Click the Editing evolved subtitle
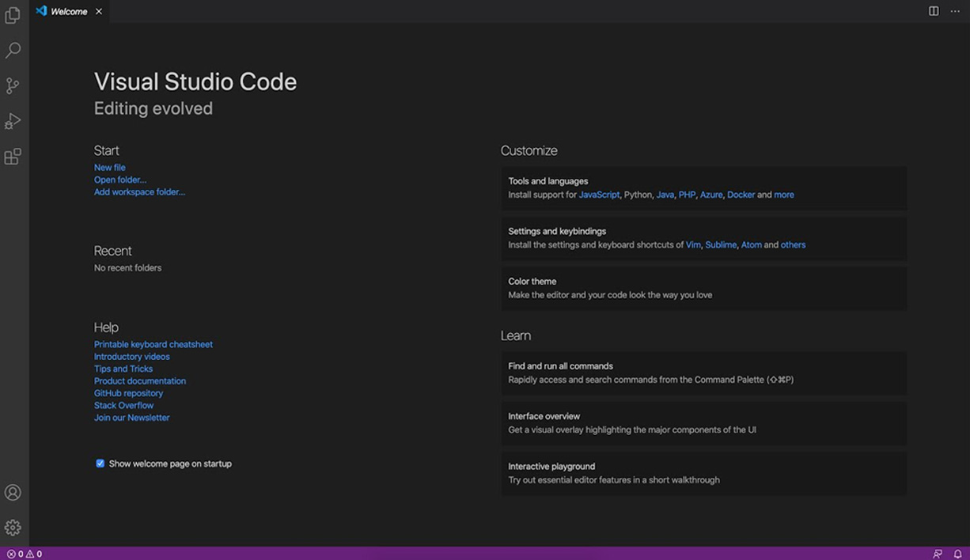The height and width of the screenshot is (560, 970). click(x=153, y=108)
